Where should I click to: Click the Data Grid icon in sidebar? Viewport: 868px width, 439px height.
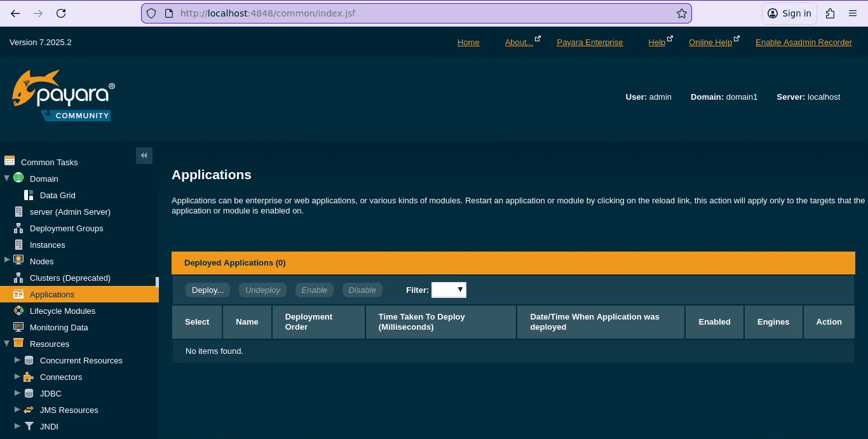pos(29,195)
